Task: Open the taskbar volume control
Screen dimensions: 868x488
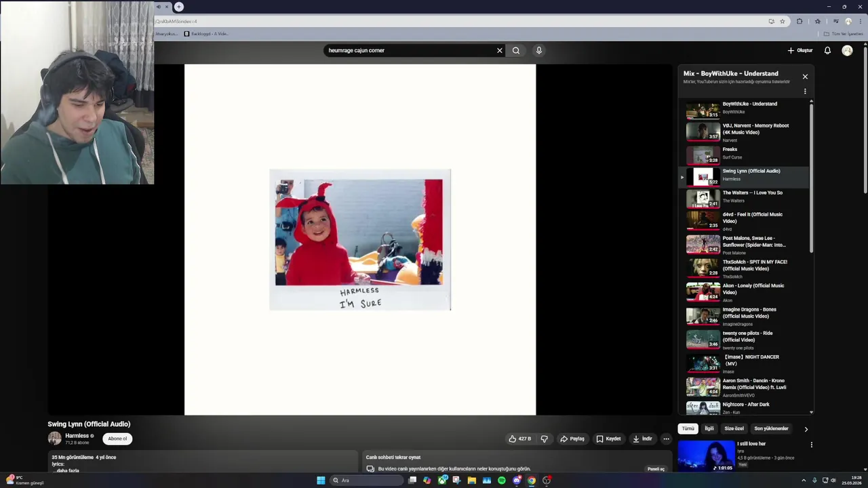Action: coord(833,480)
